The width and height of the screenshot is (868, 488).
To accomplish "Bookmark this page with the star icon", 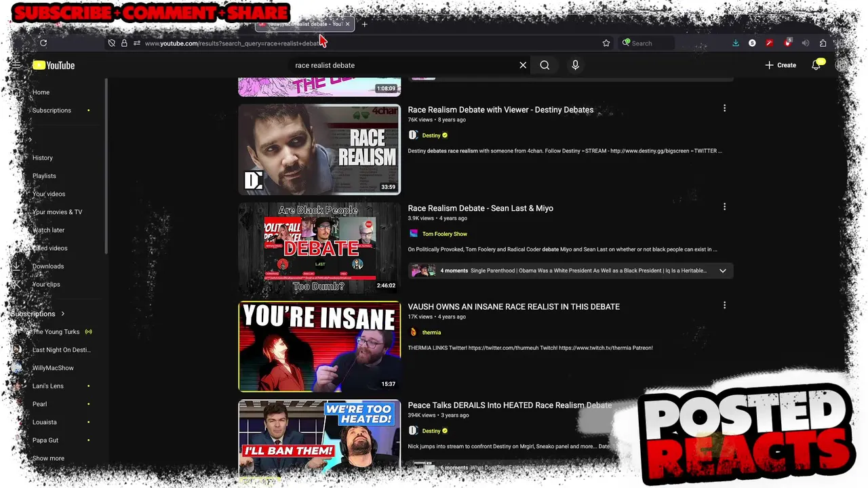I will [x=606, y=43].
